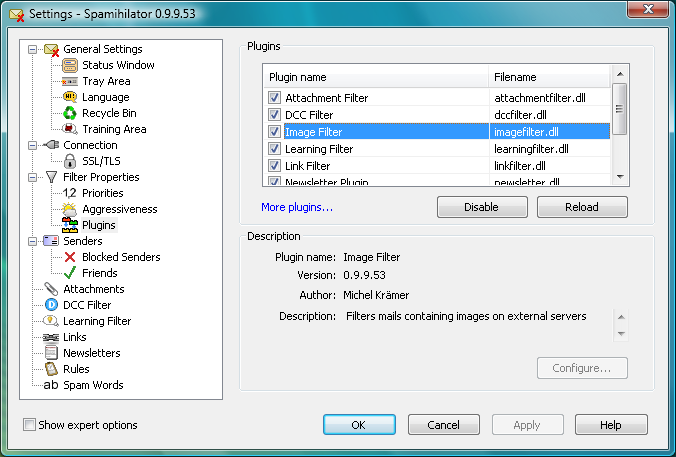Click the Recycle Bin green icon
676x457 pixels.
click(70, 113)
